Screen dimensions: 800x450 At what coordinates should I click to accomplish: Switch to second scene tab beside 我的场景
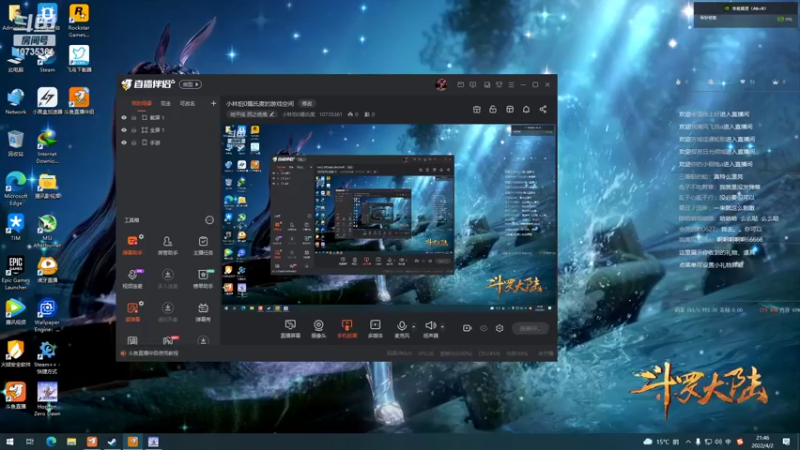[x=166, y=104]
